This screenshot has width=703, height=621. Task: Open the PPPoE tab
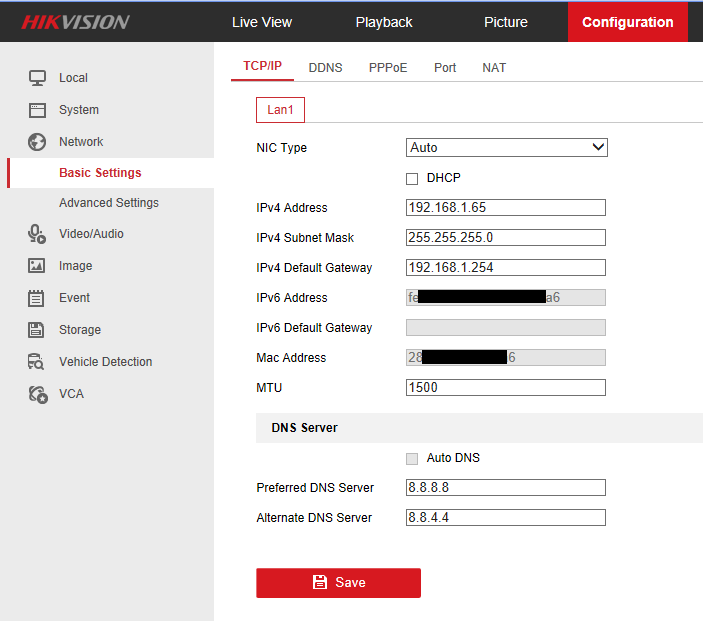coord(388,68)
